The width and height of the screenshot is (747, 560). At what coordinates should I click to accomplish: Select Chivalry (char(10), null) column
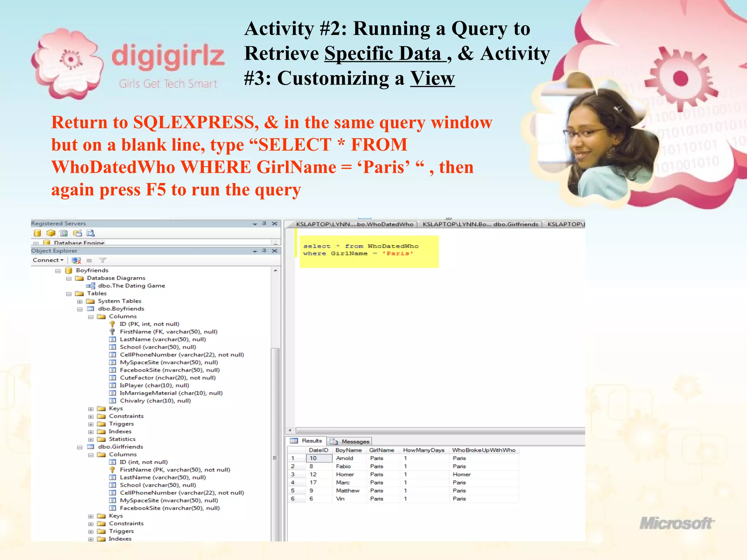tap(155, 401)
